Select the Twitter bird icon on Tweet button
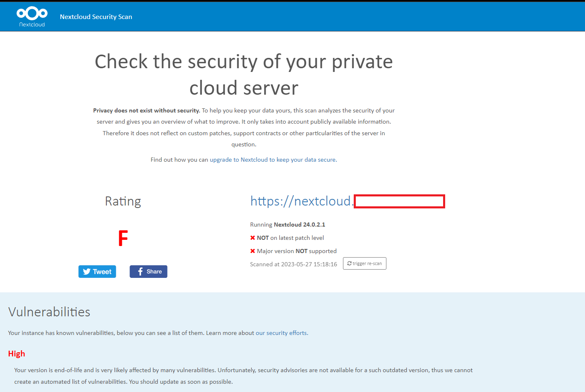 [x=87, y=271]
